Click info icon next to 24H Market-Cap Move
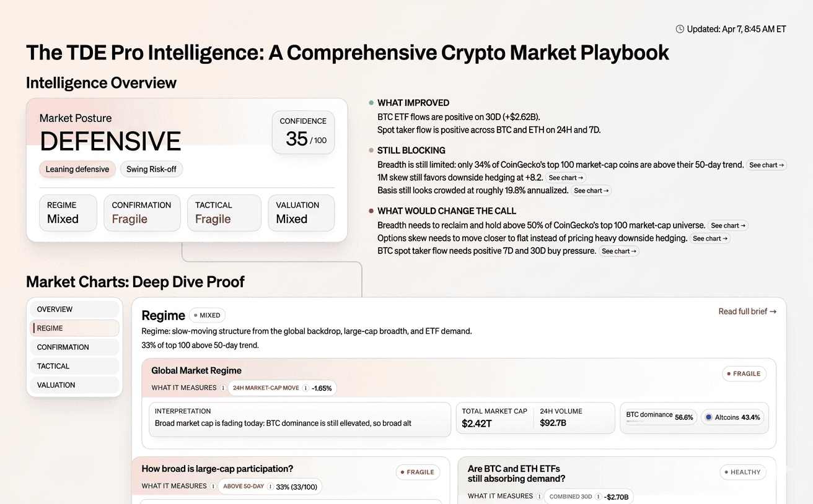The width and height of the screenshot is (813, 504). coord(305,388)
